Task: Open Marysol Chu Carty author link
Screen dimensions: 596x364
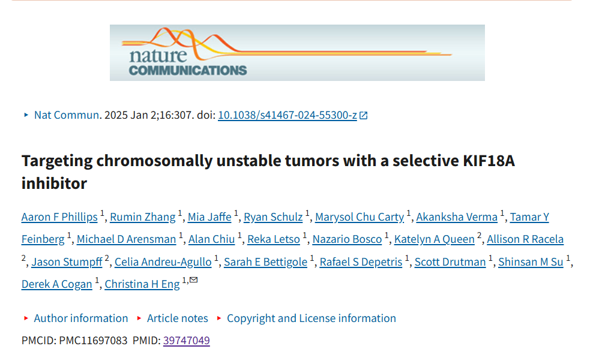Action: [360, 217]
